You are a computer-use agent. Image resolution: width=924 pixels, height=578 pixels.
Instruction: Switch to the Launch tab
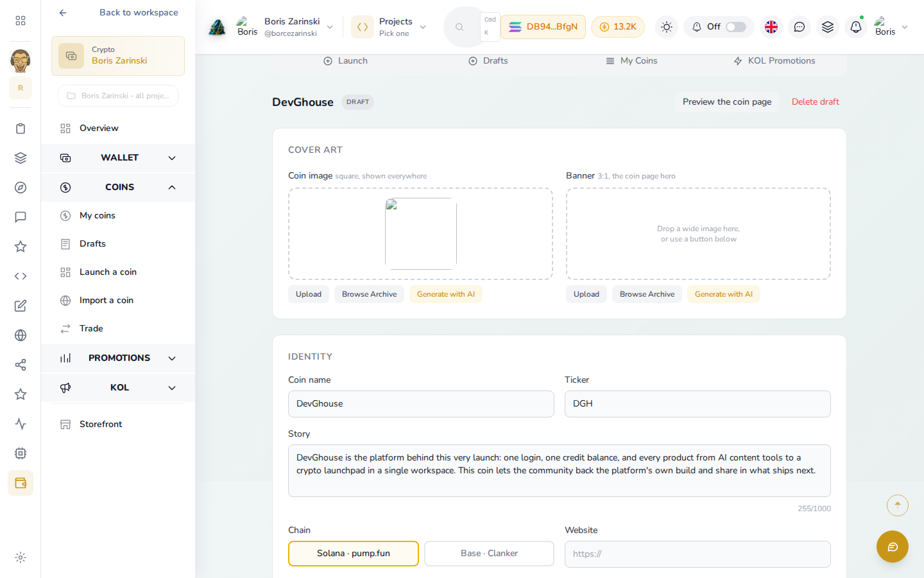coord(345,61)
